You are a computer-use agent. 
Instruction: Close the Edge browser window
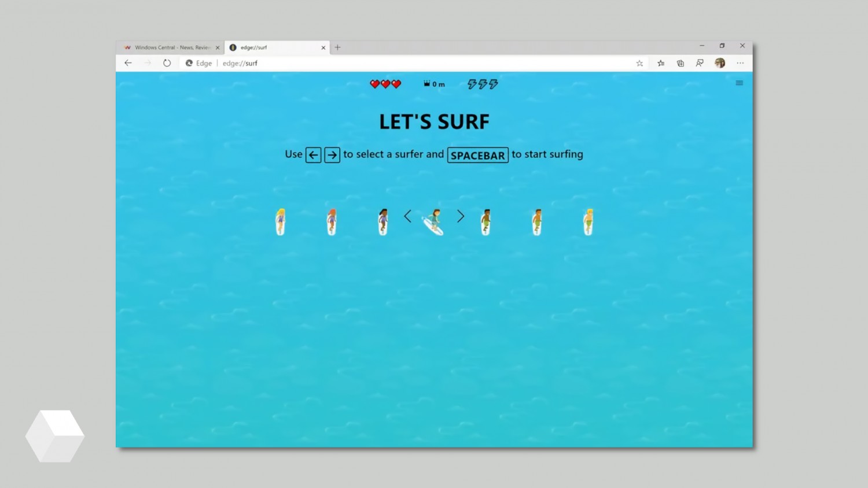(742, 46)
